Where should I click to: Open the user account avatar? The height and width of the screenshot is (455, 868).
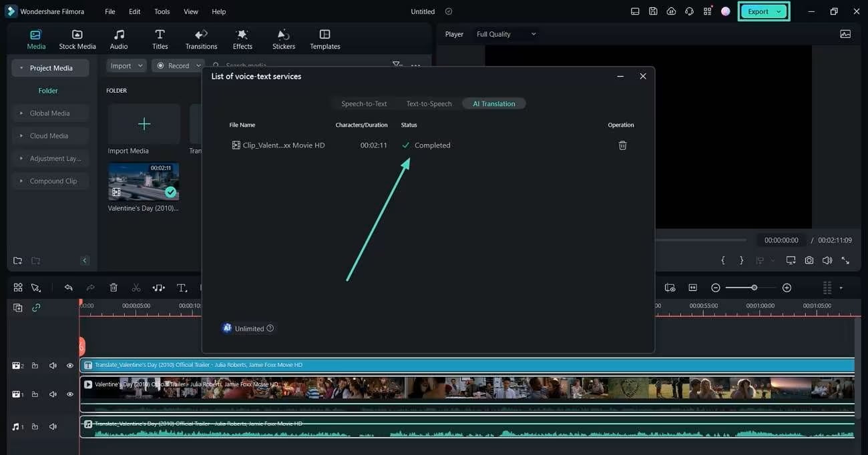tap(726, 11)
